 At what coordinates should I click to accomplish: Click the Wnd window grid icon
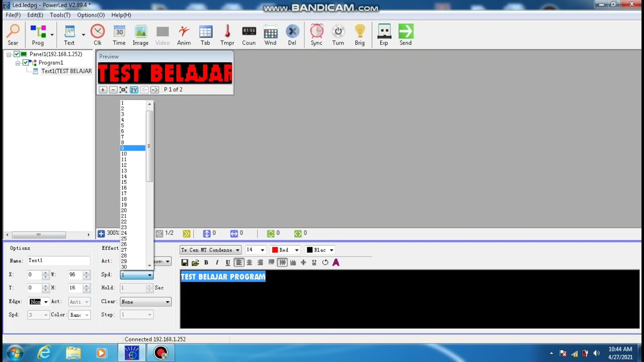coord(271,35)
